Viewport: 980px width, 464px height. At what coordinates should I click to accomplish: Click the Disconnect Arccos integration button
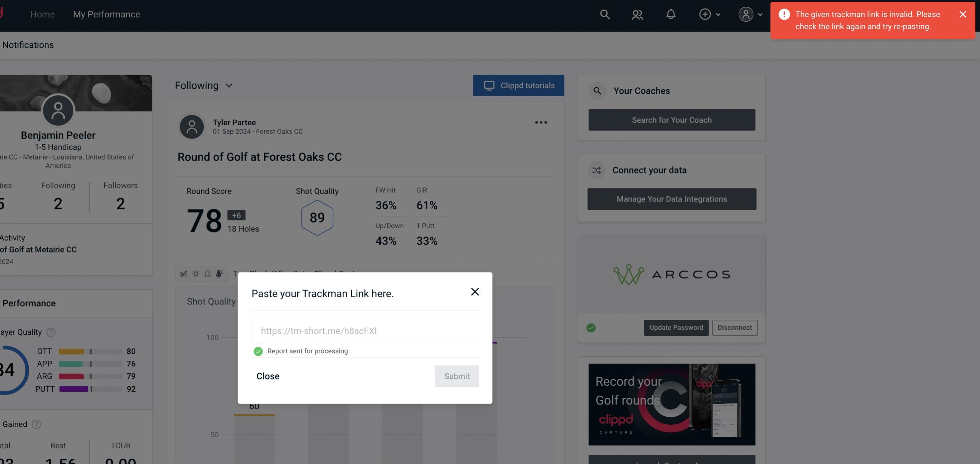[x=734, y=327]
